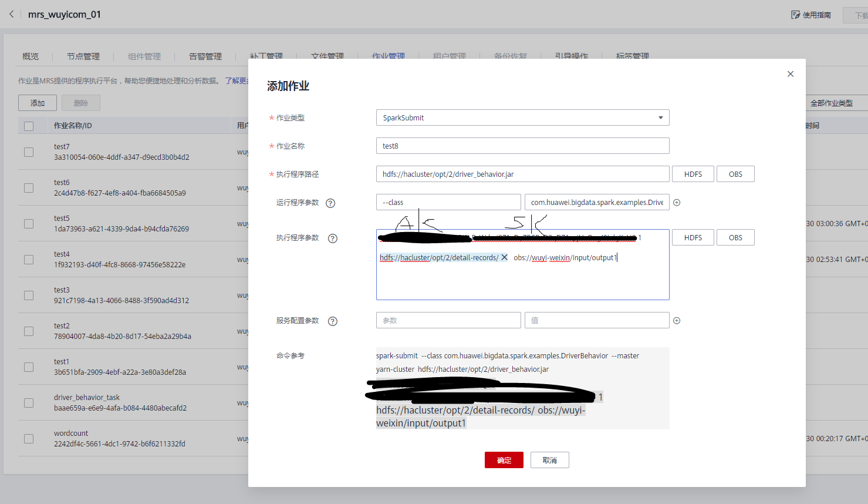Click the 添加 add job button
This screenshot has width=868, height=504.
38,103
